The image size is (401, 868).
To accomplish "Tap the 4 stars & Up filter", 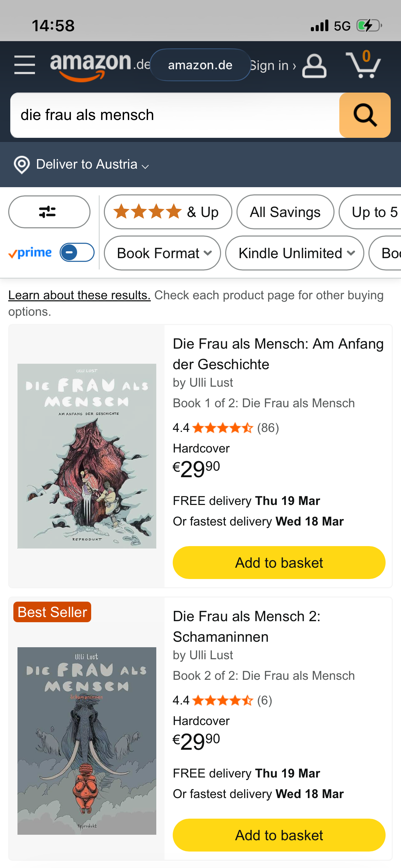I will 168,212.
